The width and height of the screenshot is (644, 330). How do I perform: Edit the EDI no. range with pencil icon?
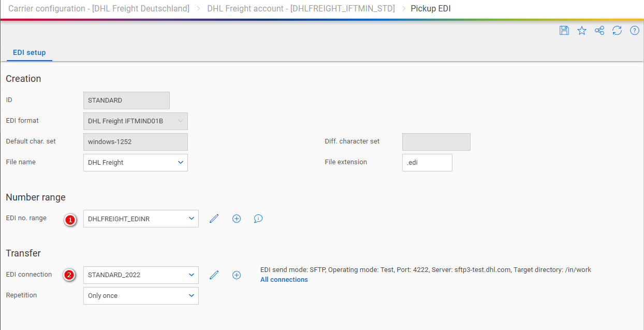pyautogui.click(x=214, y=219)
